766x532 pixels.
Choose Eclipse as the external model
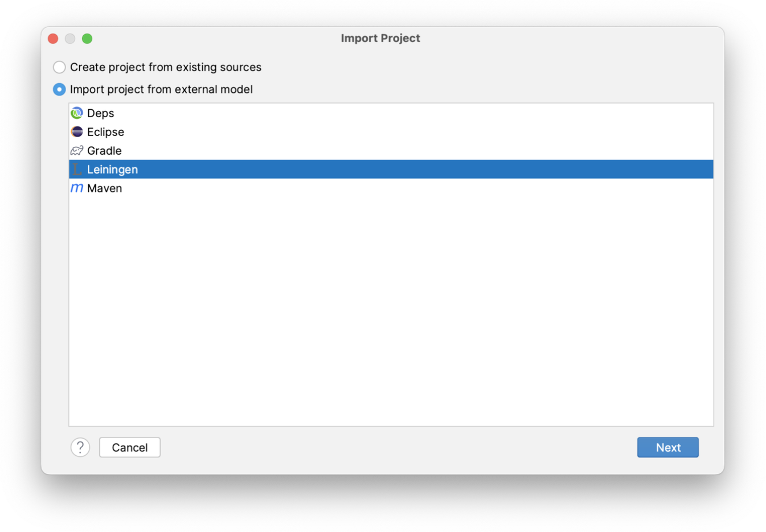(x=391, y=132)
